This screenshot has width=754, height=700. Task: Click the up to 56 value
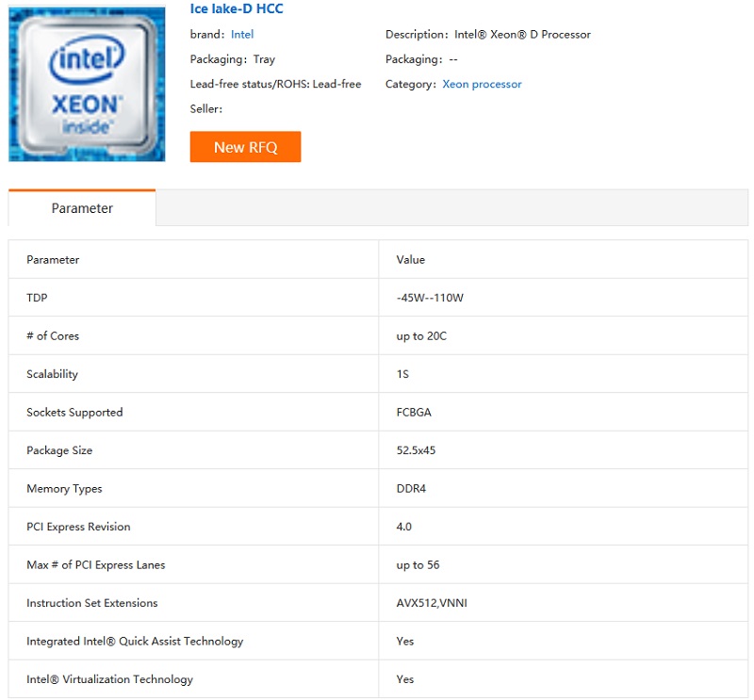coord(418,565)
